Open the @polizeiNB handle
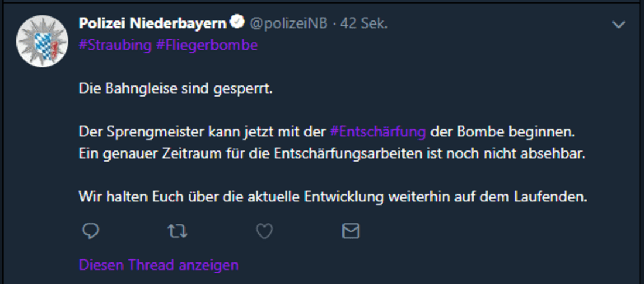This screenshot has width=644, height=284. 289,23
